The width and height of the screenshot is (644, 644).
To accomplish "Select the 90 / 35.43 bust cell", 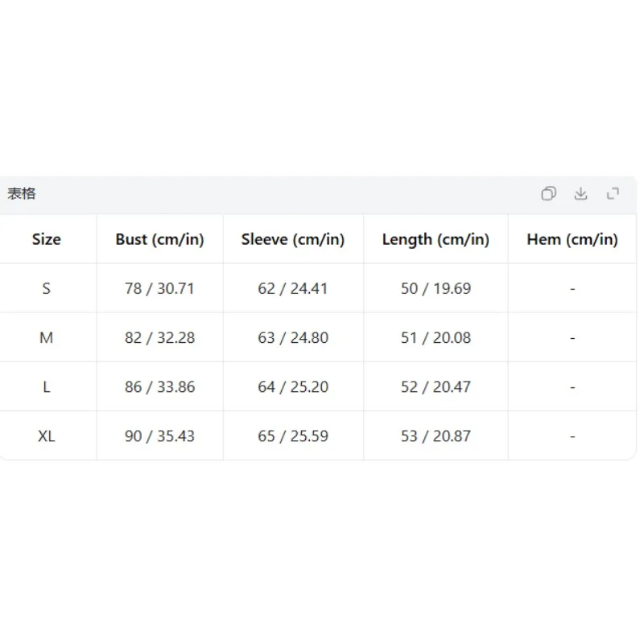I will [x=159, y=436].
